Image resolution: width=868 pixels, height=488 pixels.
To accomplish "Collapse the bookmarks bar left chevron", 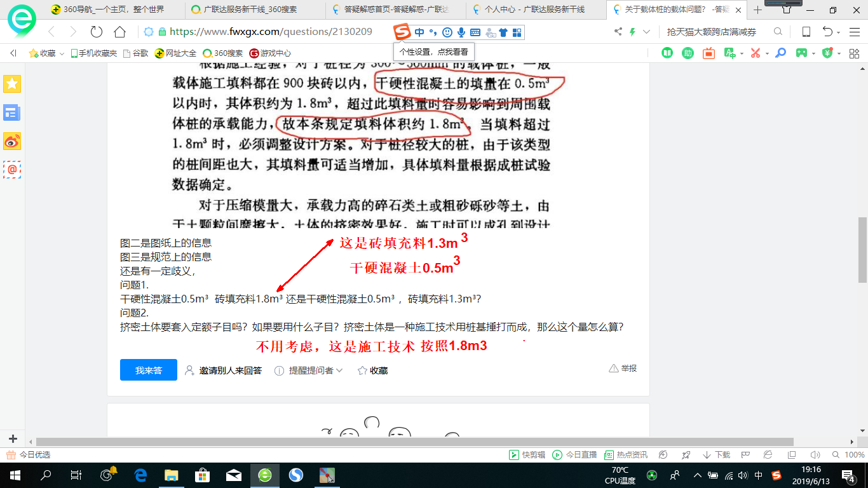I will tap(13, 53).
